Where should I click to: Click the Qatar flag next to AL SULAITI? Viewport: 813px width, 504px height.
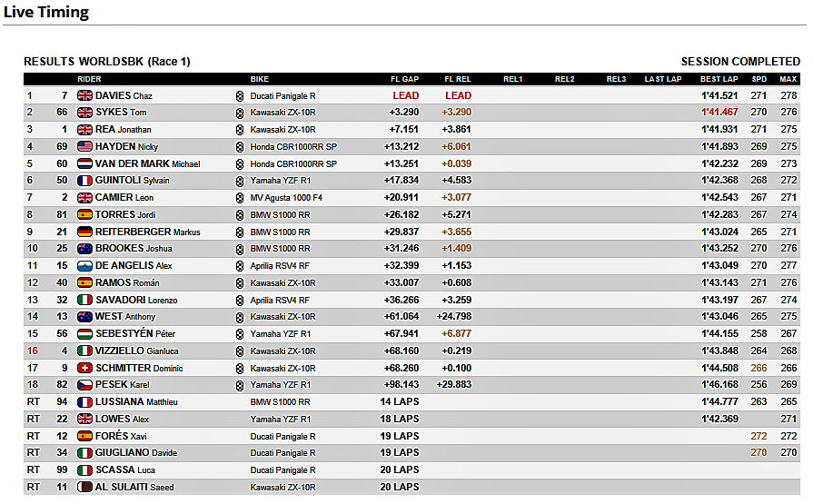point(84,487)
